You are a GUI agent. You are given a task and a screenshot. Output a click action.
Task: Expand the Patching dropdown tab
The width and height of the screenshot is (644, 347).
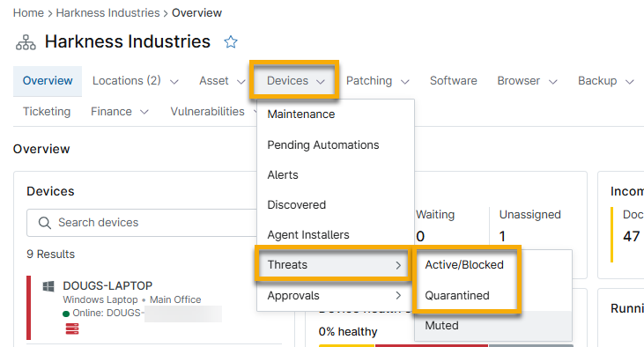pos(377,81)
